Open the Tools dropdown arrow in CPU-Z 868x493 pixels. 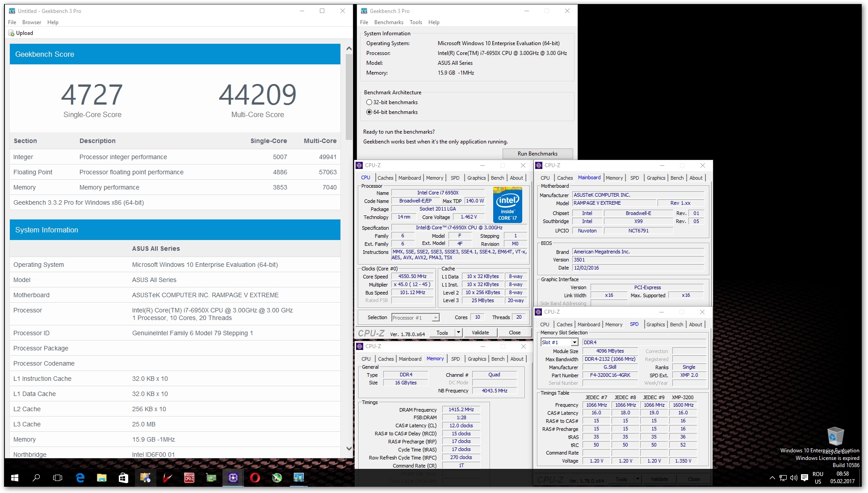coord(458,333)
